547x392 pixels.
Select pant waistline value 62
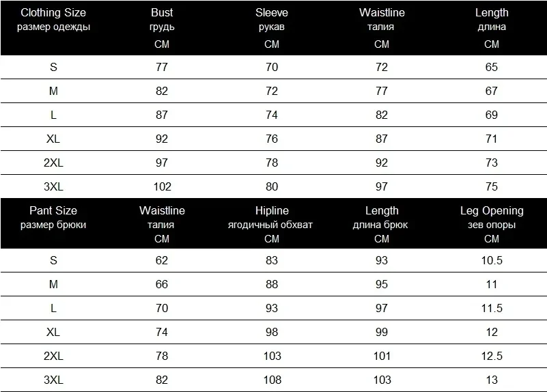162,260
